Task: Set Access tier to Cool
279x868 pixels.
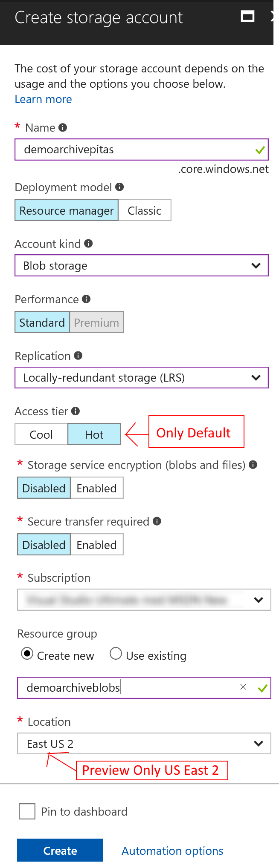Action: 41,434
